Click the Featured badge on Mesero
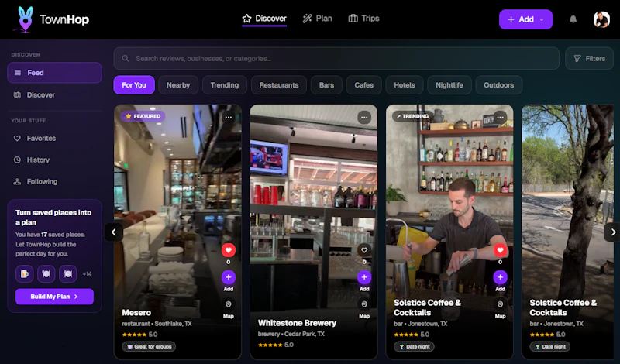The image size is (620, 364). click(143, 116)
